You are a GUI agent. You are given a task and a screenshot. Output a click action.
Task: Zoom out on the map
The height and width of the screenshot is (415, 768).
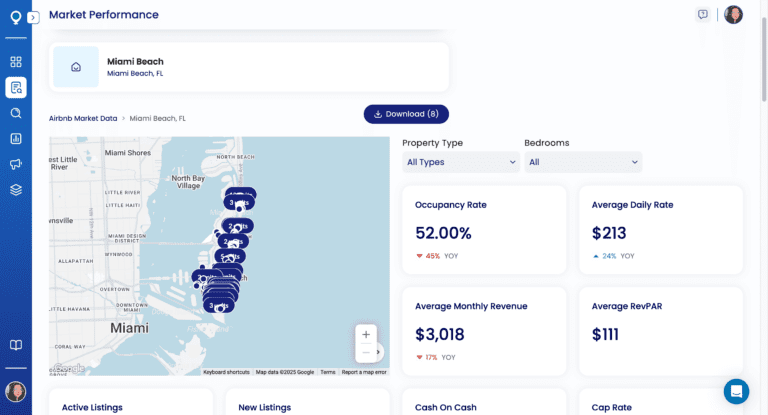tap(366, 352)
